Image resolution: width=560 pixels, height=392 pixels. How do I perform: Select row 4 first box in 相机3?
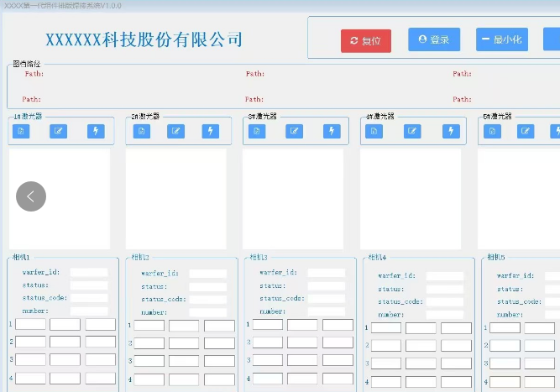click(268, 379)
